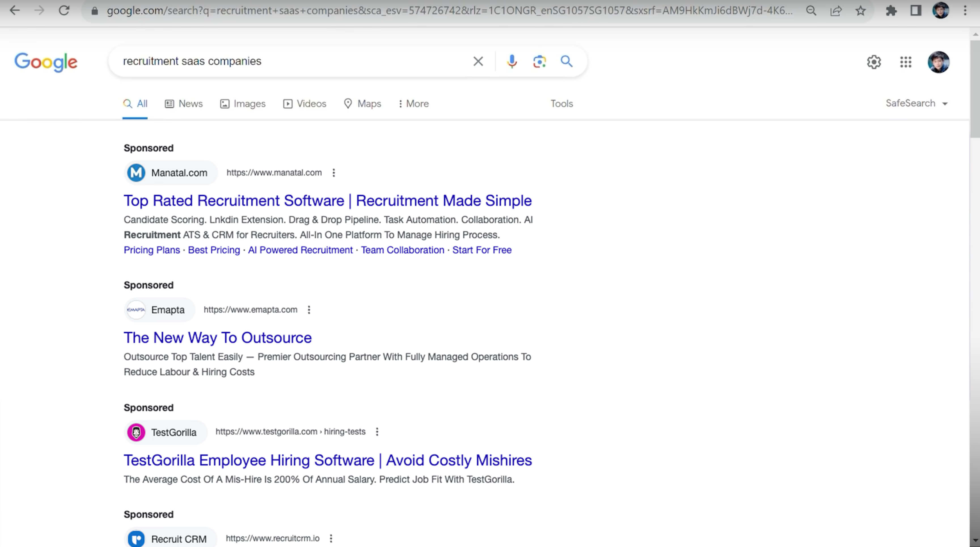
Task: Click the blue search magnifier button
Action: click(566, 61)
